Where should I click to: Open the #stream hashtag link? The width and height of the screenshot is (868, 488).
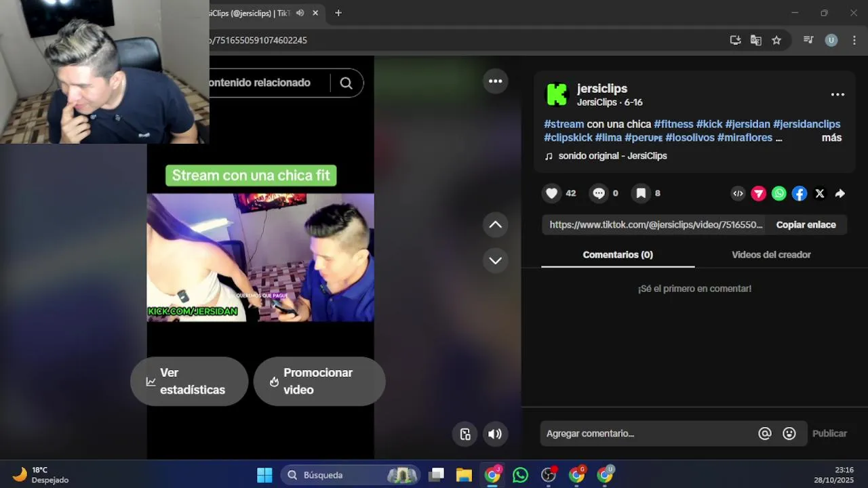point(564,124)
